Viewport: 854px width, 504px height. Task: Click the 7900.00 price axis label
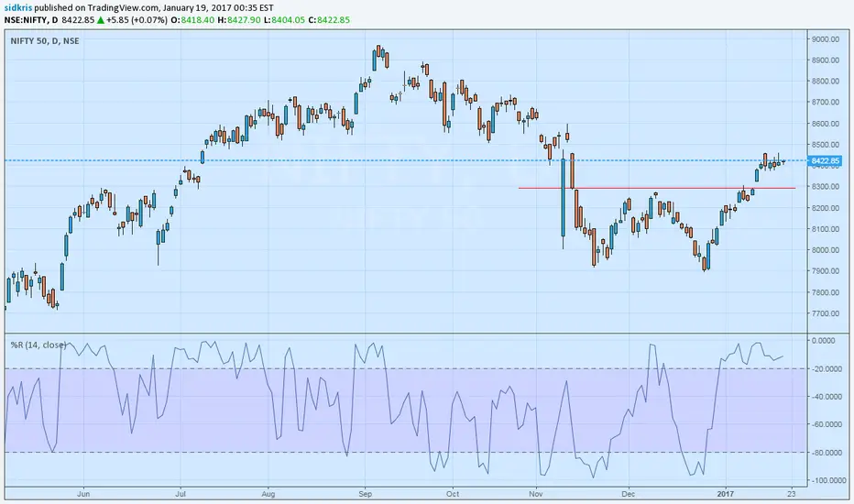pos(826,271)
